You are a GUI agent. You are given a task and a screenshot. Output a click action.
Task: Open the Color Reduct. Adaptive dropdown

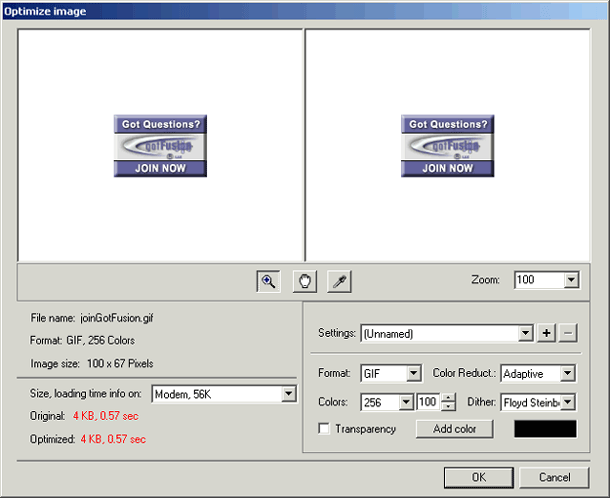568,374
